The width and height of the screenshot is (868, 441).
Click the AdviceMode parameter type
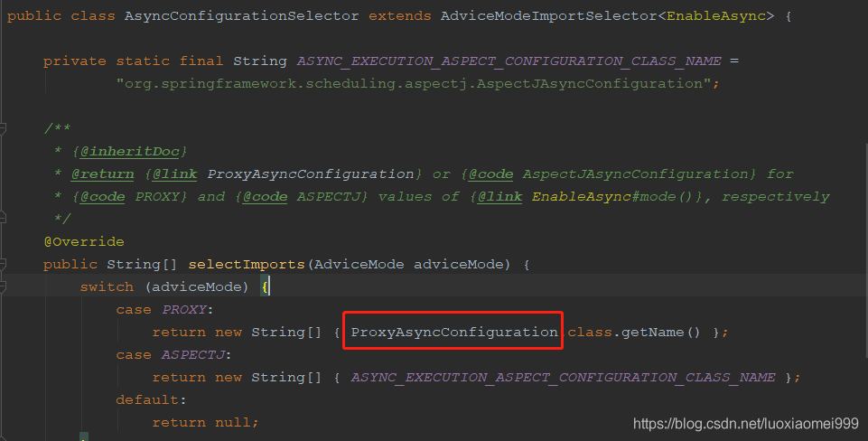(359, 264)
